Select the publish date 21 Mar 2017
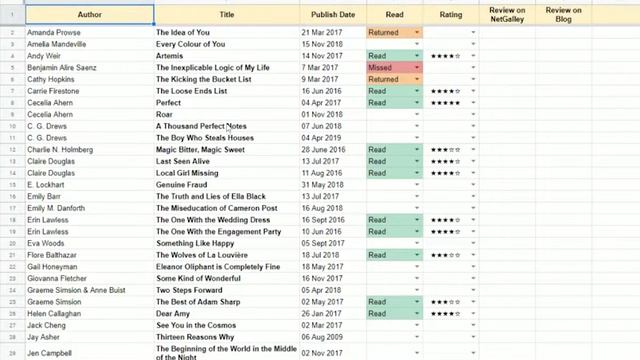 (333, 32)
